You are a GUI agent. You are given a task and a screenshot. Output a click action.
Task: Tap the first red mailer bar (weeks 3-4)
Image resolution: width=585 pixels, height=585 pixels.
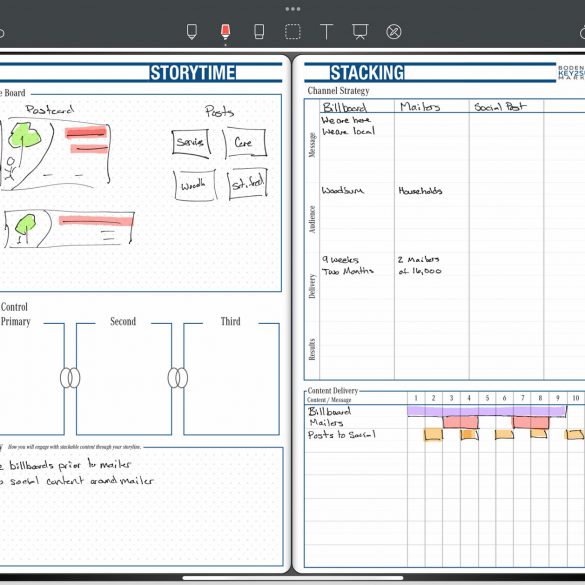(460, 422)
